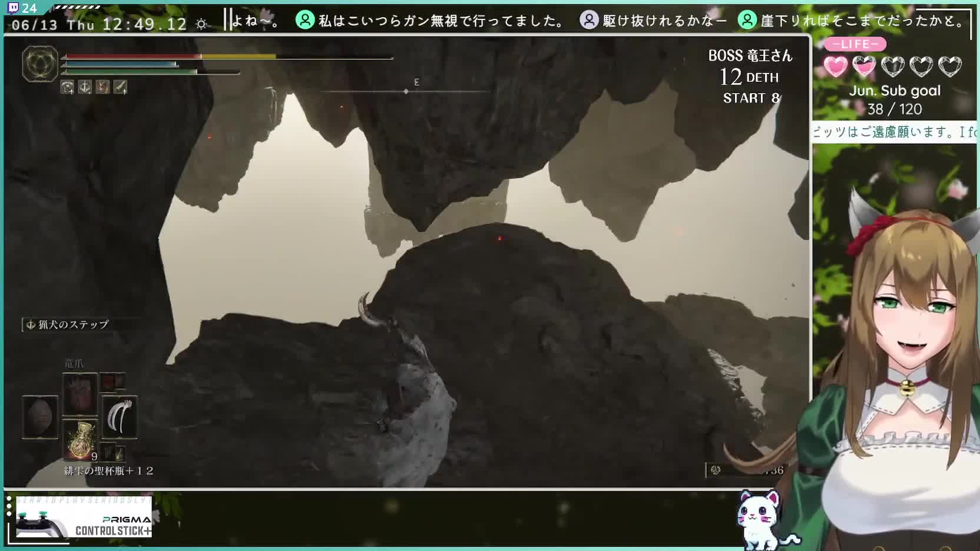Select the dark red top equipment slot
The height and width of the screenshot is (551, 980).
click(80, 394)
